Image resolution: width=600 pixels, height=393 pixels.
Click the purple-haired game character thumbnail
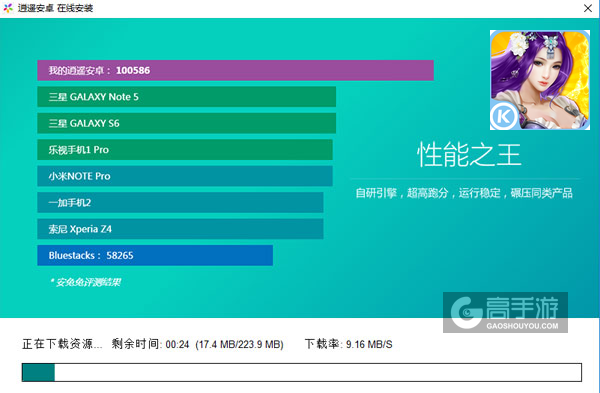click(540, 80)
